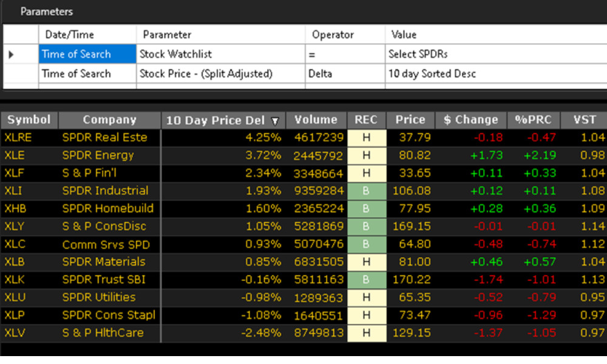
Task: Sort by the Symbol column header
Action: coord(29,120)
